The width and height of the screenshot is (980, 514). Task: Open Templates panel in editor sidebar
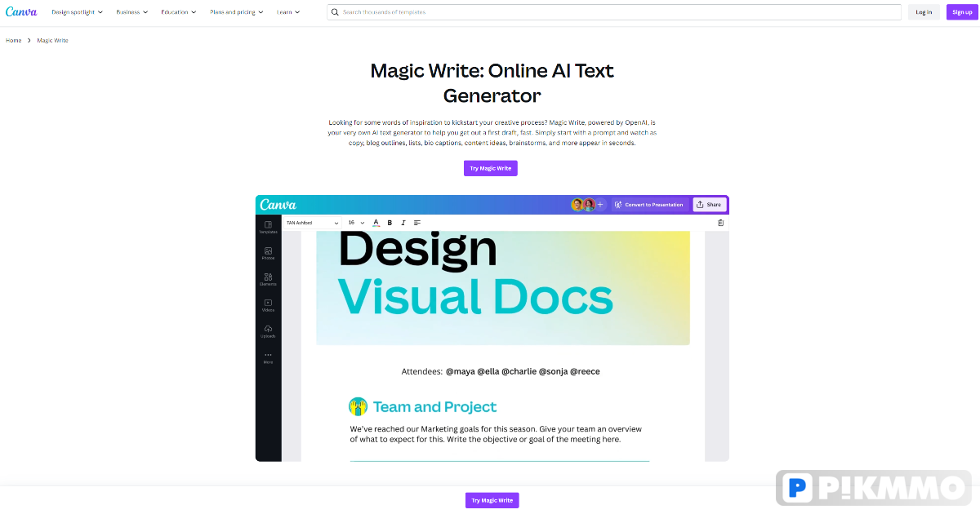tap(268, 227)
